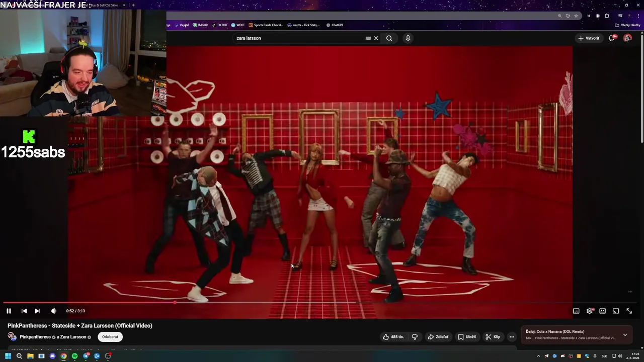Click the YouTube search field

click(299, 38)
